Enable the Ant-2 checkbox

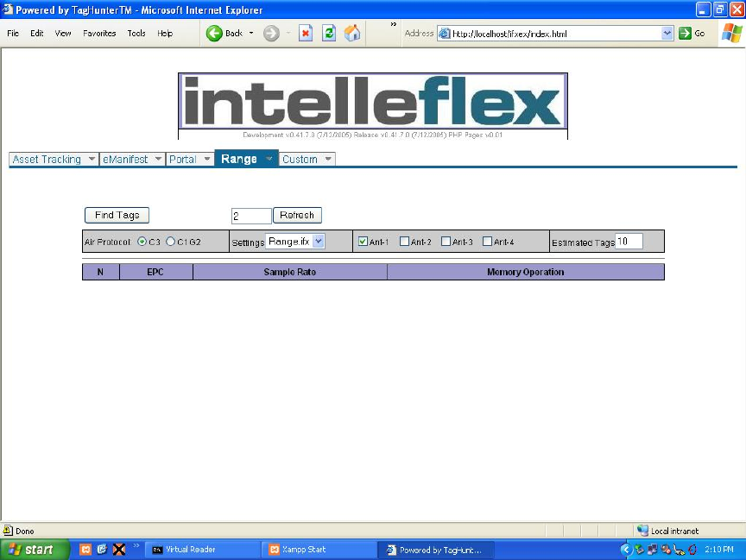click(x=404, y=242)
